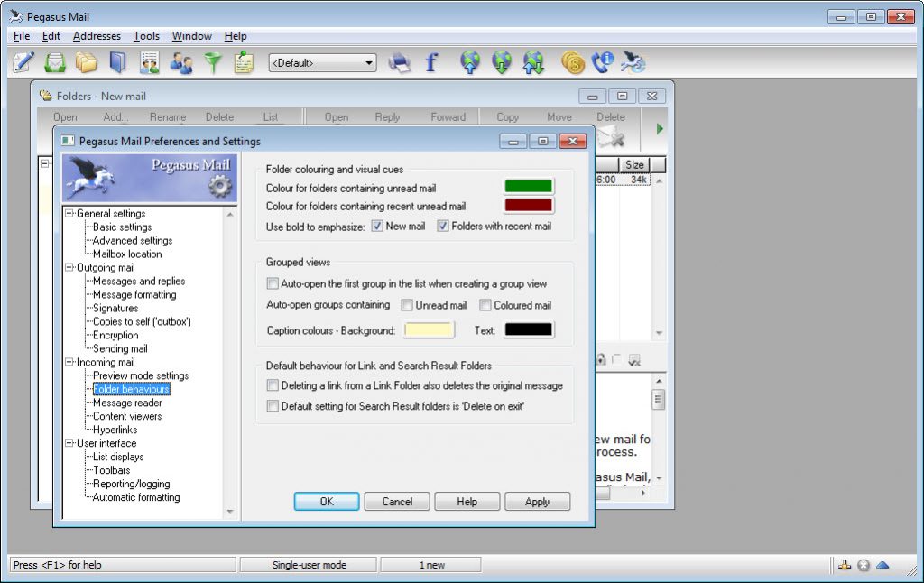Click the blue 'f' font icon
The image size is (924, 583).
(x=431, y=62)
